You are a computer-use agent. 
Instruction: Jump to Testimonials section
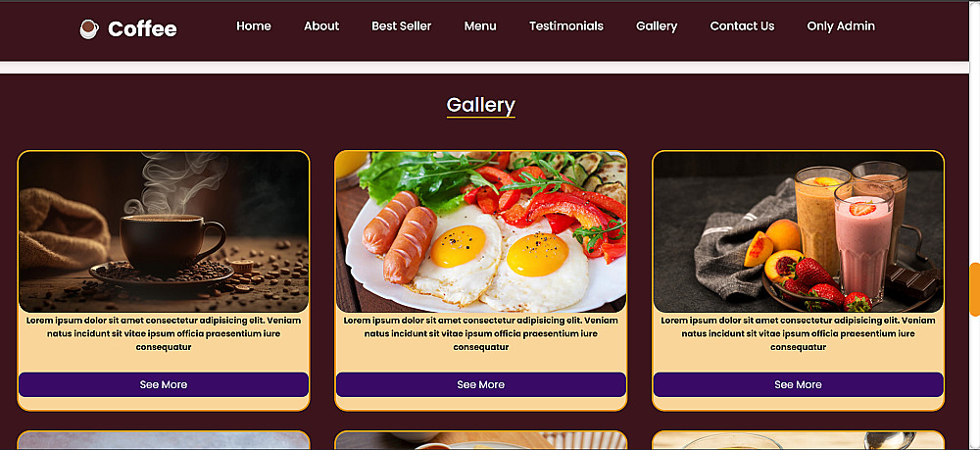pyautogui.click(x=566, y=26)
